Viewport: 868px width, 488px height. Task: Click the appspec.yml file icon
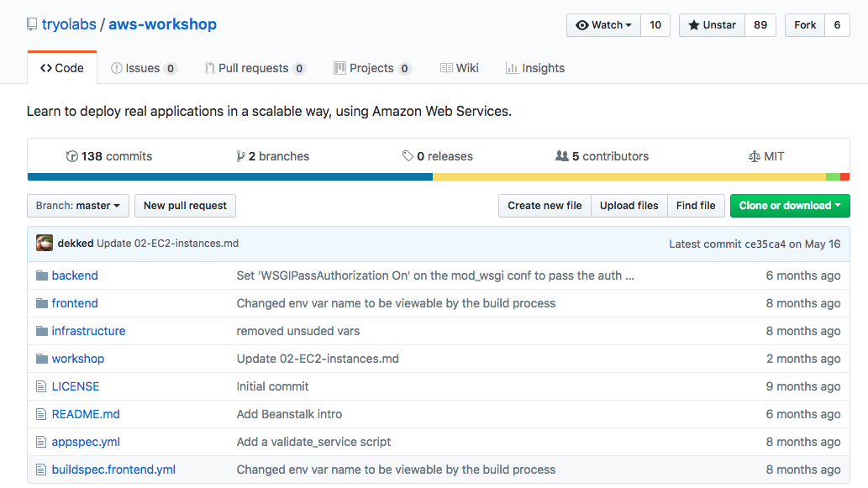point(41,442)
